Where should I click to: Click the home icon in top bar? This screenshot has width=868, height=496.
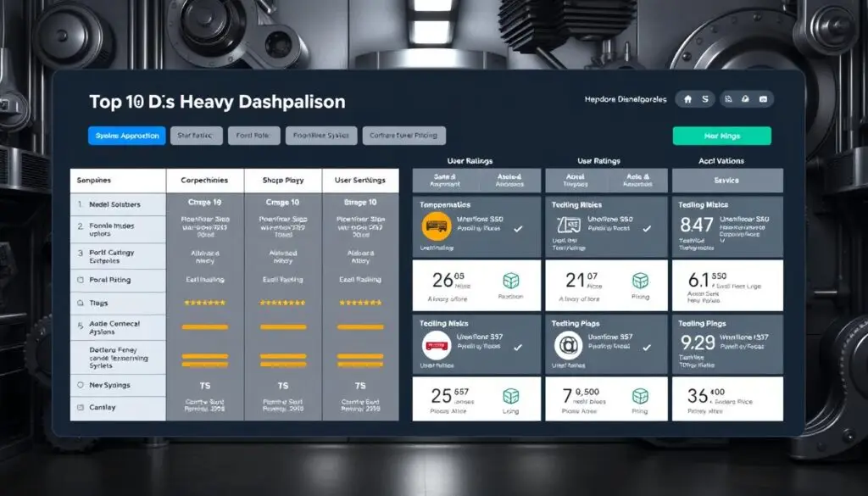pyautogui.click(x=687, y=100)
